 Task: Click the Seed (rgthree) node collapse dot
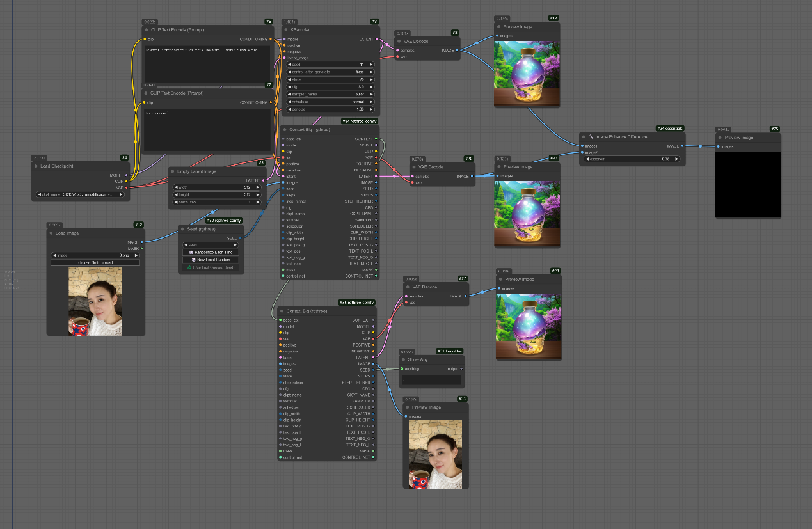[x=182, y=229]
